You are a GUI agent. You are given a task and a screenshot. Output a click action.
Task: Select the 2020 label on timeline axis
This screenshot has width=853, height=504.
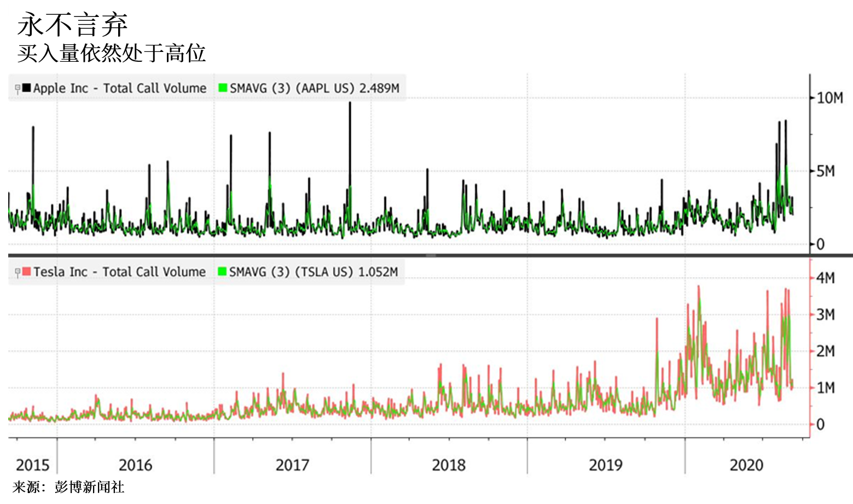[747, 465]
